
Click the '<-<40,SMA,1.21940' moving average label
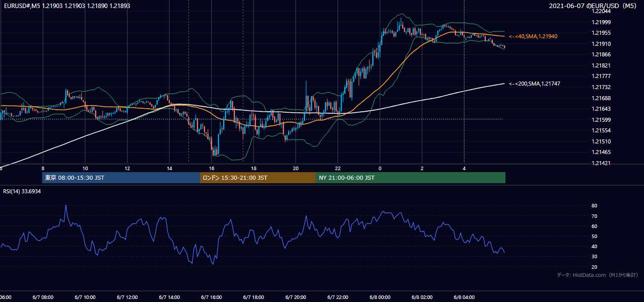click(533, 36)
